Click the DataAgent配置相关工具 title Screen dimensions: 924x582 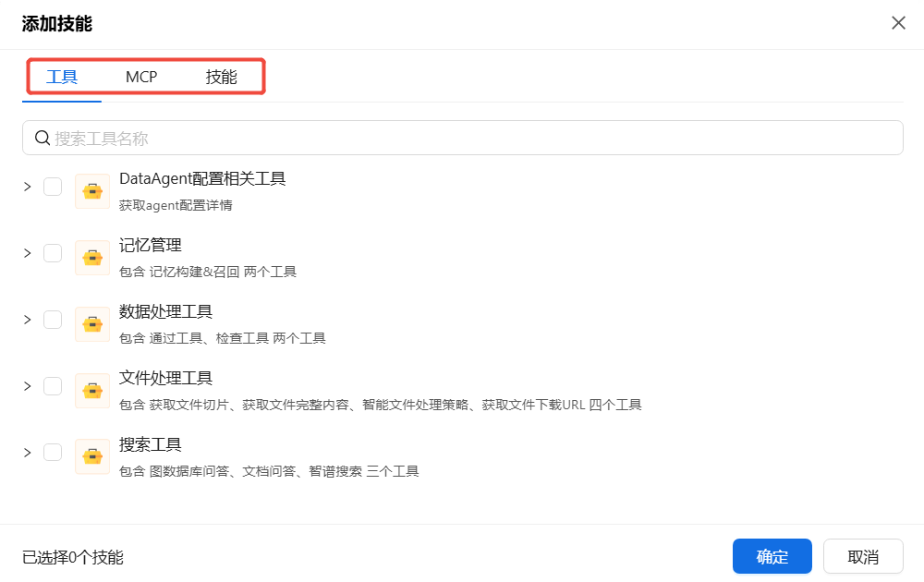click(x=202, y=178)
